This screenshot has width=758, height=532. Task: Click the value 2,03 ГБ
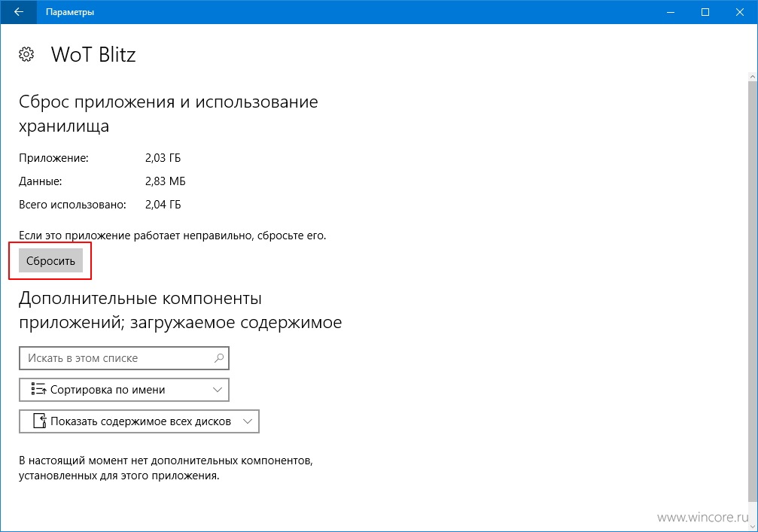(x=163, y=158)
